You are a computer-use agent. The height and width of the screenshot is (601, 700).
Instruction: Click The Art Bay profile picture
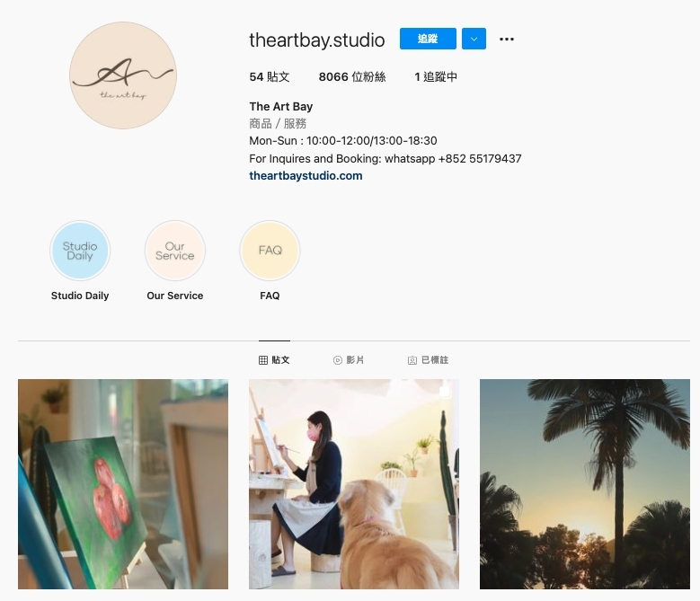click(x=123, y=75)
